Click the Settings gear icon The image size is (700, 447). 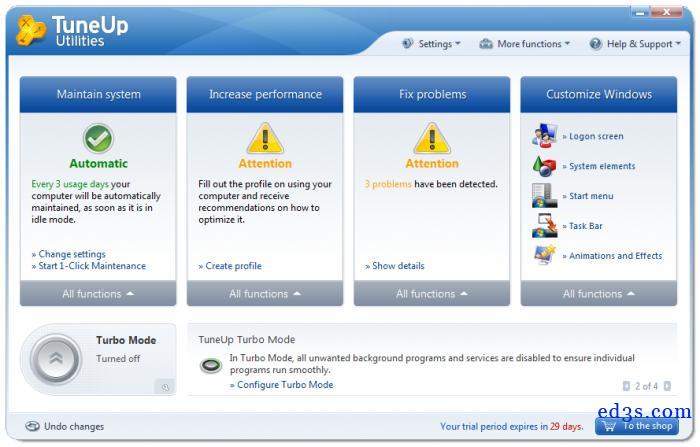tap(407, 43)
